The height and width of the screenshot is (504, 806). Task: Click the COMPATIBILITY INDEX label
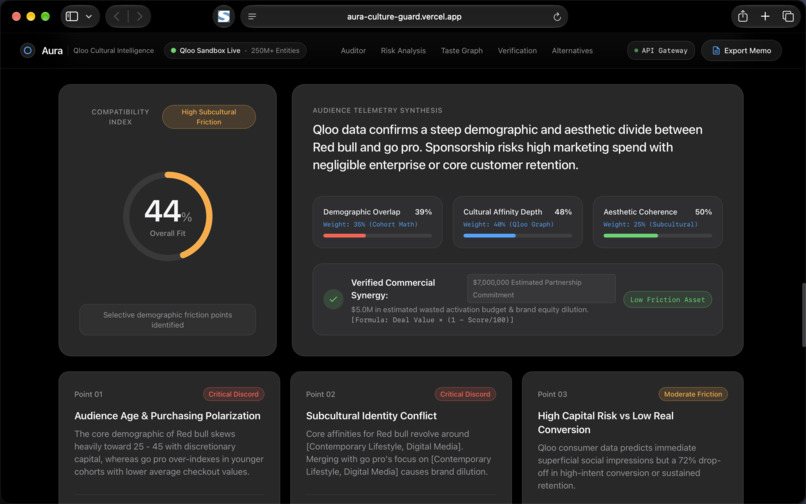click(120, 117)
